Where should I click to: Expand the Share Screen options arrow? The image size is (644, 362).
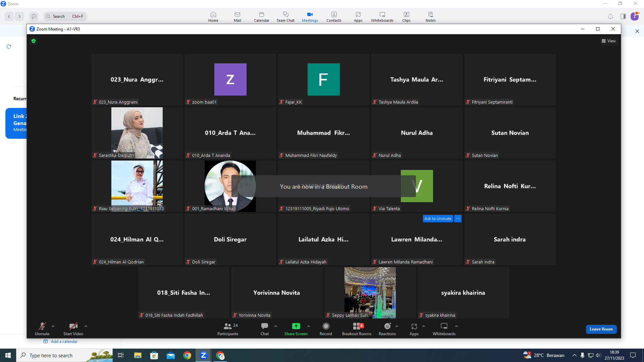pos(309,326)
